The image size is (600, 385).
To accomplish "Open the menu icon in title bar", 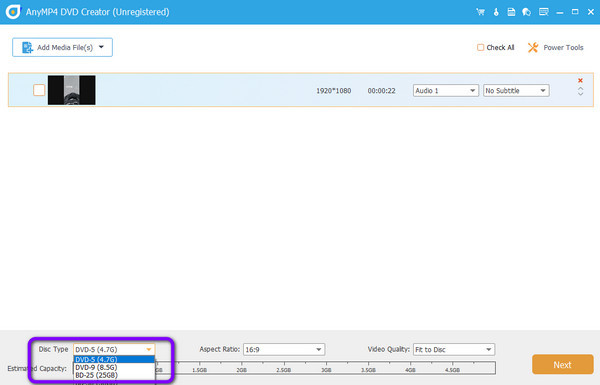I will [543, 12].
